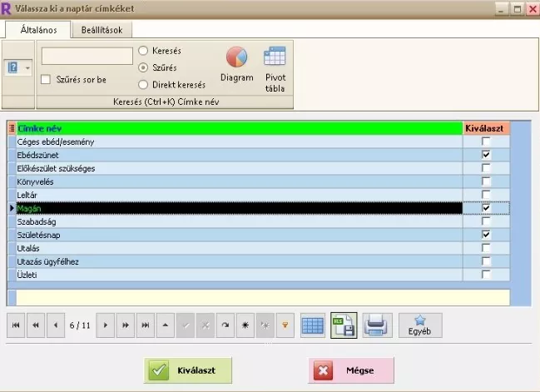Screen dimensions: 540x392
Task: Click the orange filter funnel icon
Action: [x=285, y=325]
